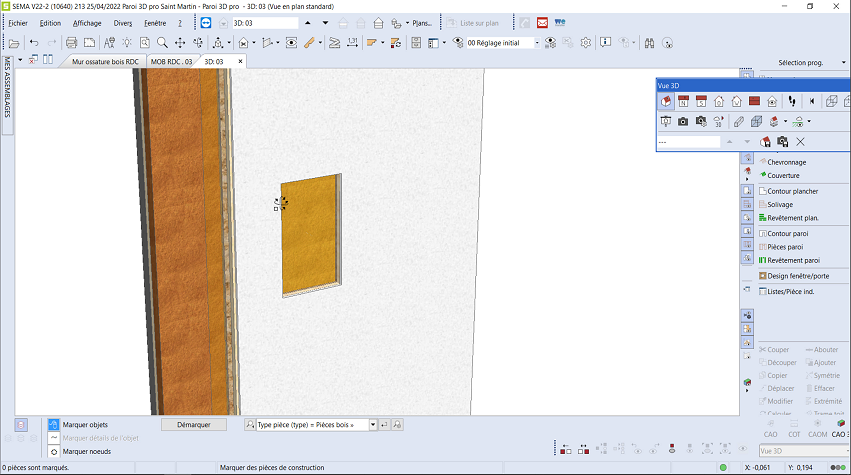
Task: Click the red envelope mail icon
Action: (x=542, y=22)
